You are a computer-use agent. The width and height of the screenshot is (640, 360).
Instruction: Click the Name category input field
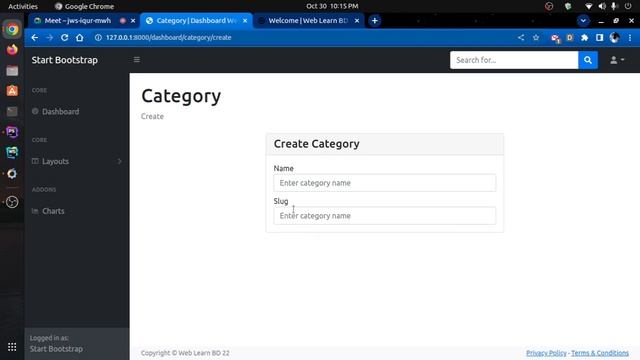pos(384,183)
